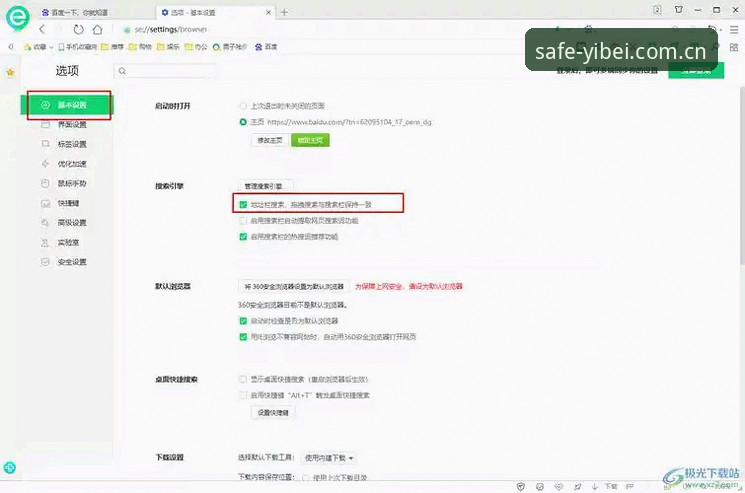745x493 pixels.
Task: Click the rocket accelerator status bar icon
Action: (x=577, y=486)
